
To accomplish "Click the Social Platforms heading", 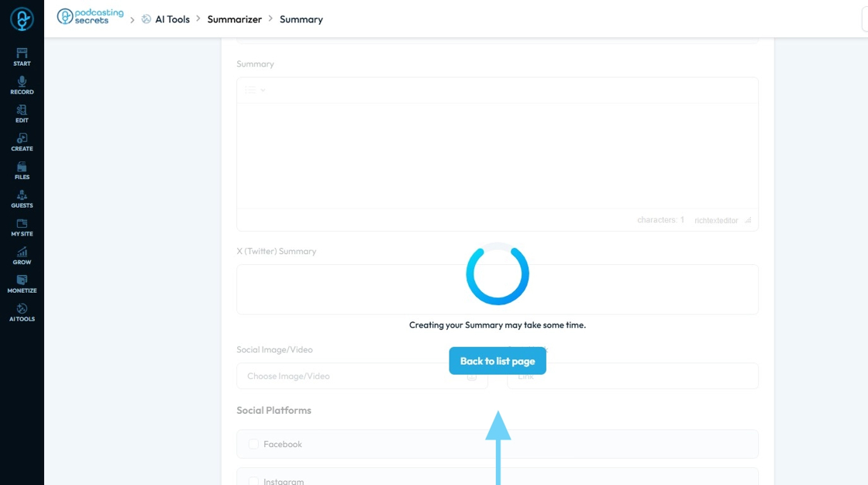I will click(x=274, y=411).
